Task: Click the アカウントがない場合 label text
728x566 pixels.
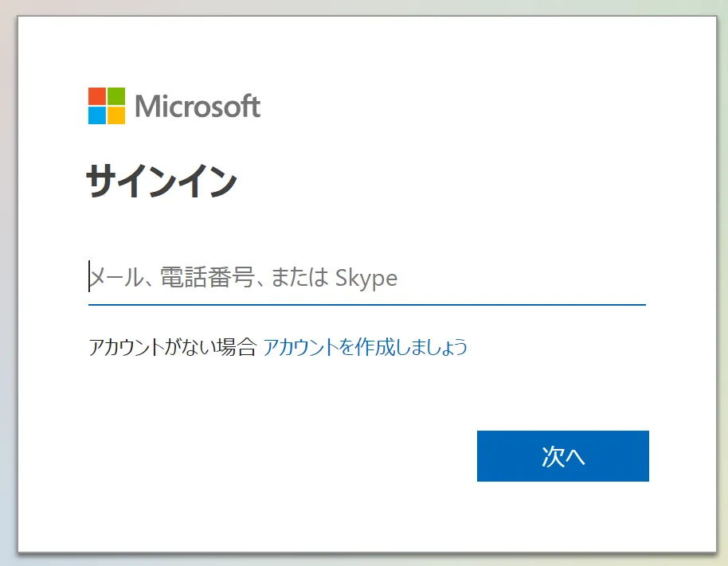Action: coord(172,347)
